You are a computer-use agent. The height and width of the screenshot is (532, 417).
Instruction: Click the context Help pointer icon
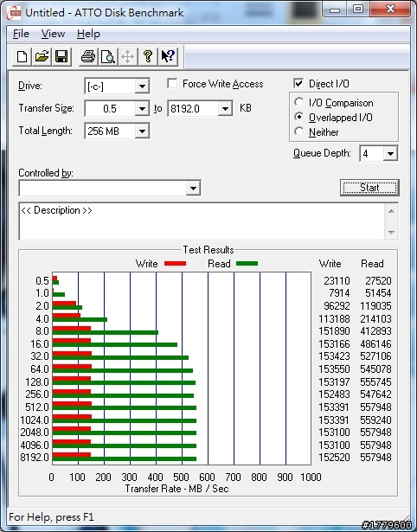168,56
